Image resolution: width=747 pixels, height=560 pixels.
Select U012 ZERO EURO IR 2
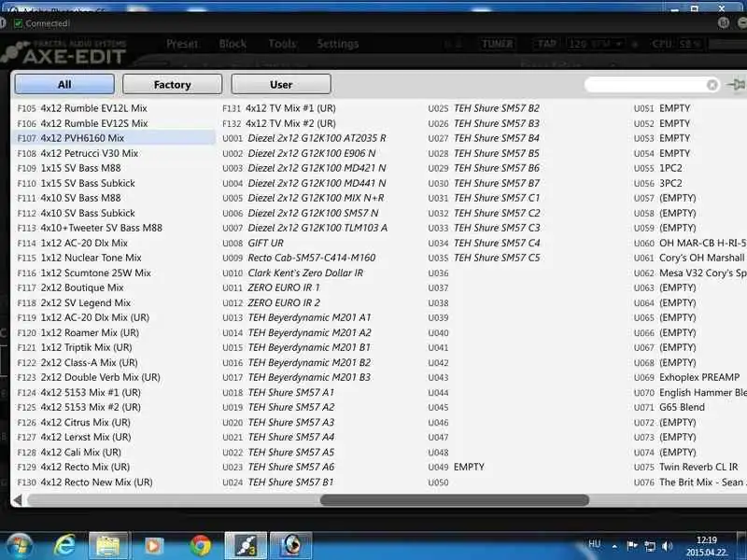319,302
